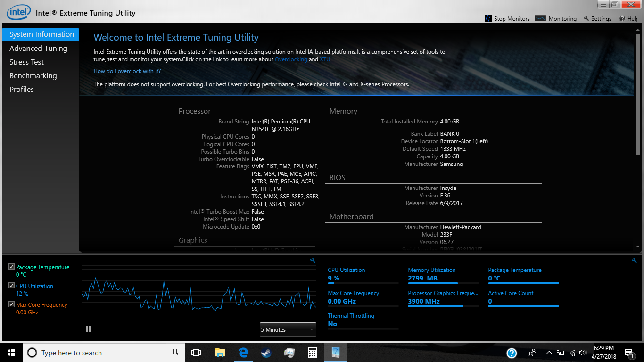This screenshot has height=362, width=644.
Task: Open monitor panel wrench at far right
Action: tap(634, 260)
